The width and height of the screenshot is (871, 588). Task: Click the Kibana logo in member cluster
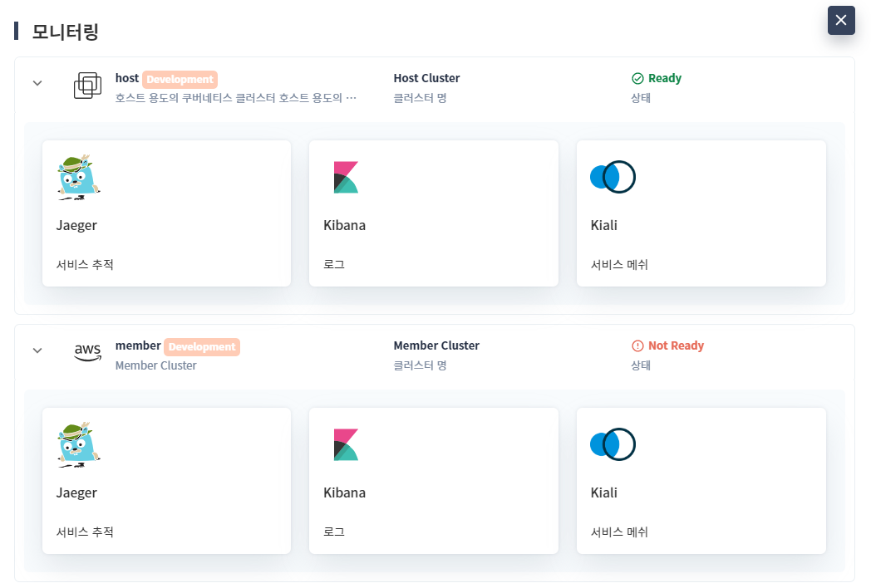coord(346,445)
